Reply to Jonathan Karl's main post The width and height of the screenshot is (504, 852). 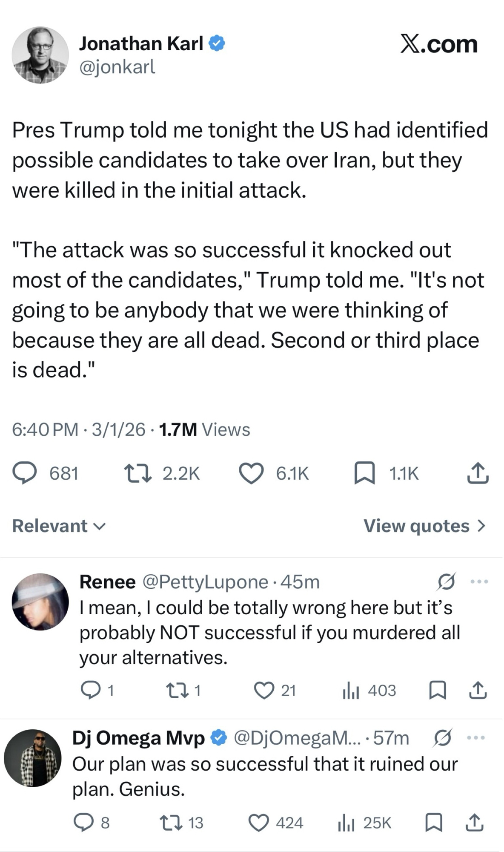tap(25, 473)
